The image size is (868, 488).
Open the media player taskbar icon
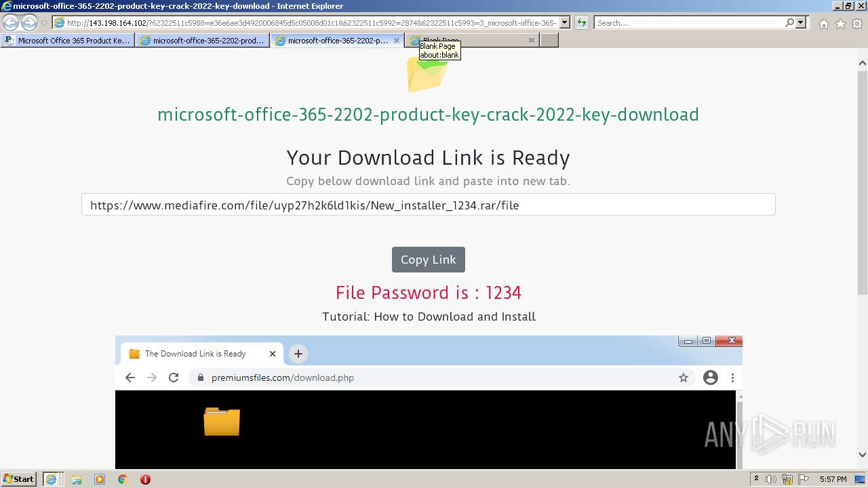tap(100, 479)
